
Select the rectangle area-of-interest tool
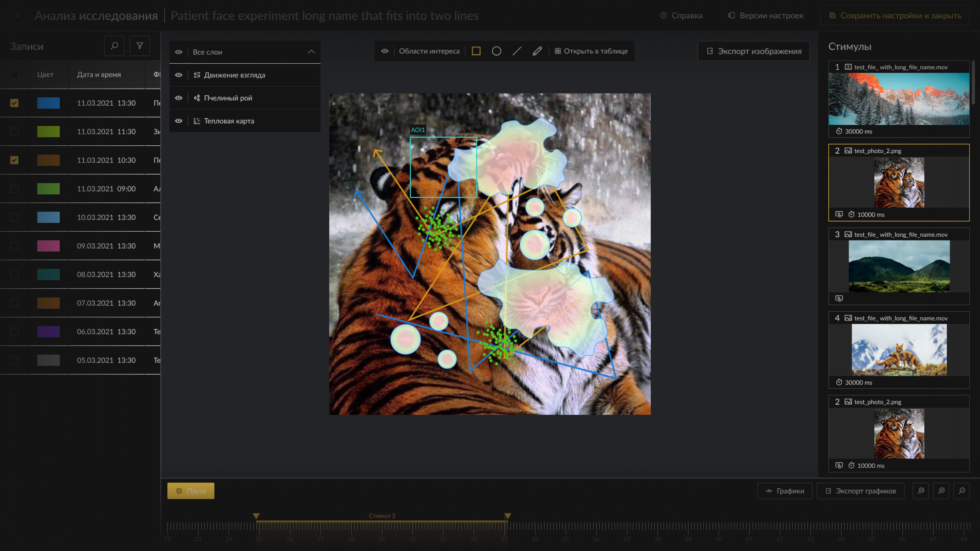pos(476,51)
